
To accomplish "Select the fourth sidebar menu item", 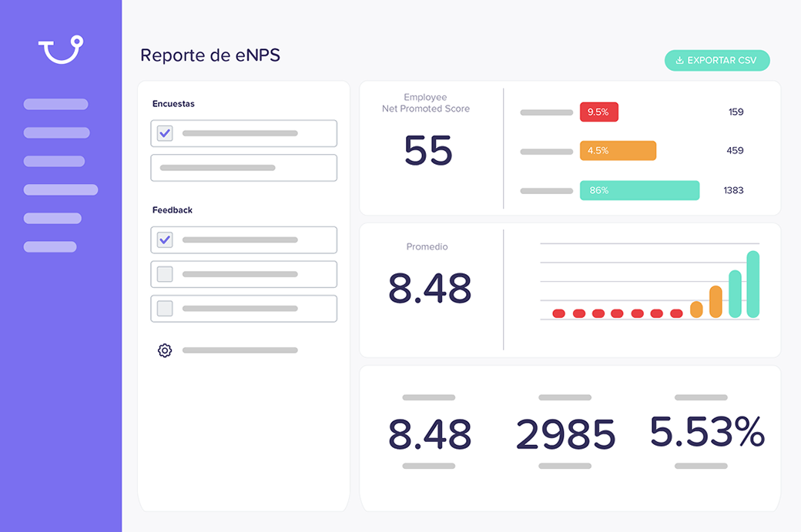I will coord(60,189).
